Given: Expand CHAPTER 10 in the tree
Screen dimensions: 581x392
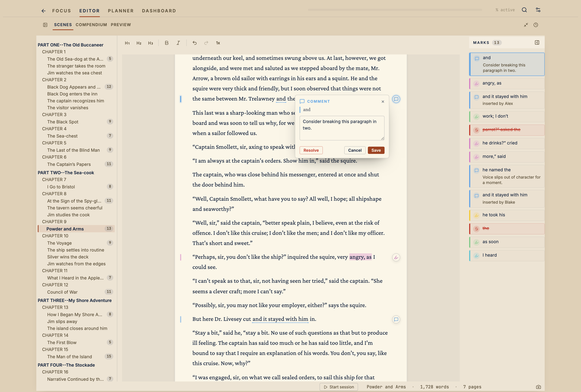Looking at the screenshot, I should (55, 236).
